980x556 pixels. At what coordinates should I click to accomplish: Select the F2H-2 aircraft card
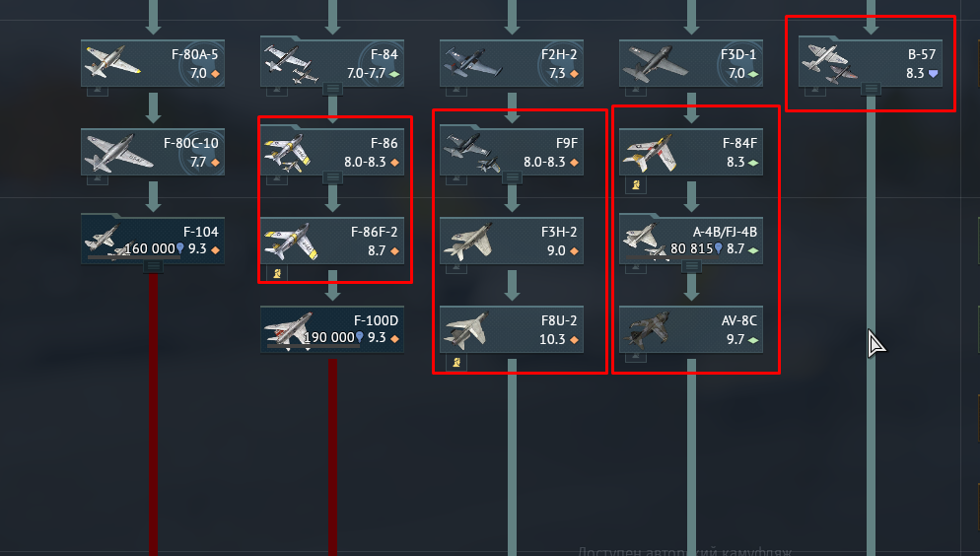(x=512, y=63)
